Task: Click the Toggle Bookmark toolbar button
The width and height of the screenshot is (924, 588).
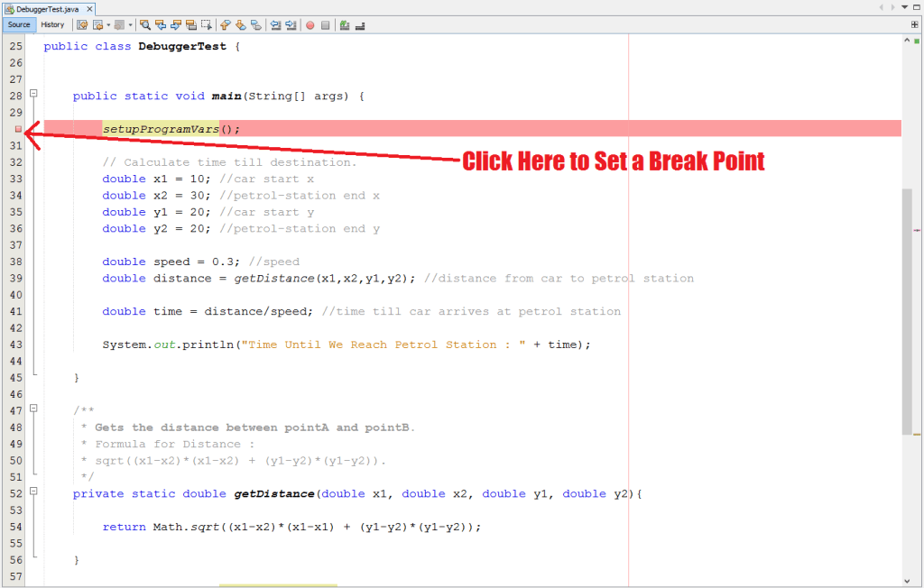Action: point(254,26)
